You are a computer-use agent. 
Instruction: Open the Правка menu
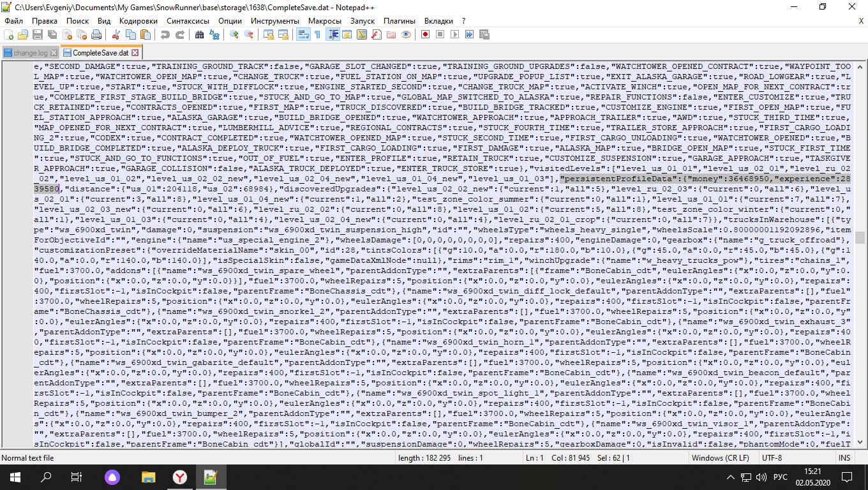pos(45,20)
